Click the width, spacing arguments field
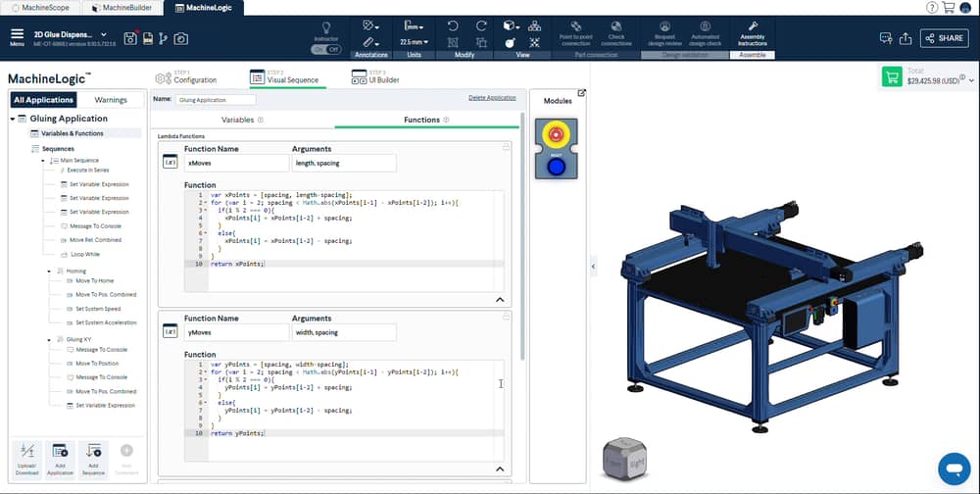Viewport: 980px width, 494px height. 344,332
